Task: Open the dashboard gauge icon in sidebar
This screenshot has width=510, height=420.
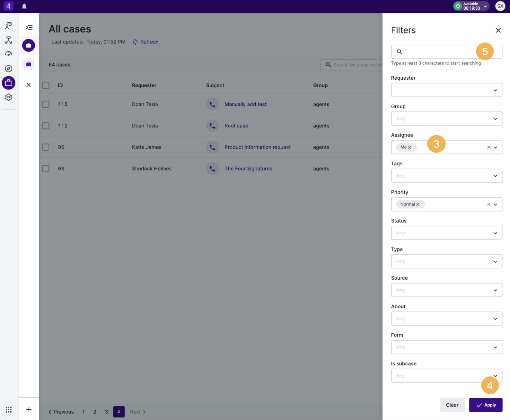Action: coord(9,54)
